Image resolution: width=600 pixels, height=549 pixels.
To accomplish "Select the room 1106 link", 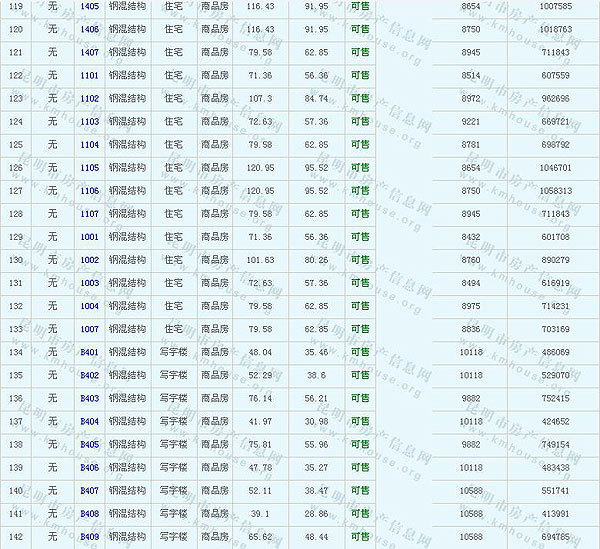I will click(x=89, y=191).
